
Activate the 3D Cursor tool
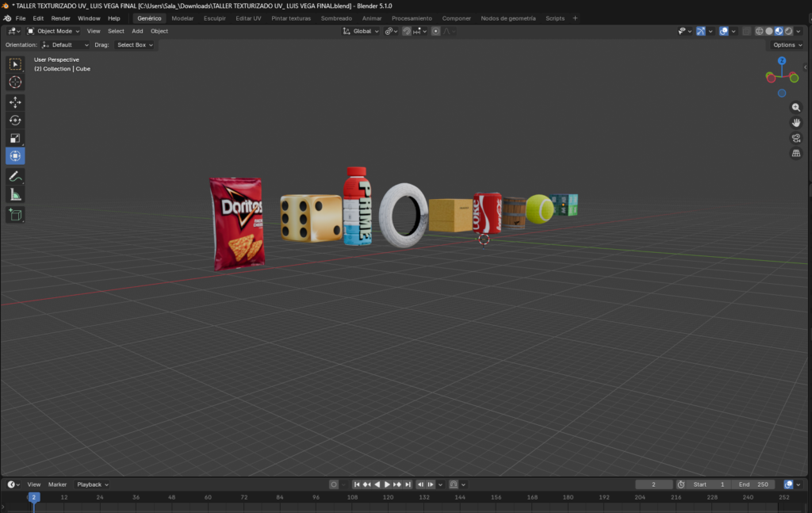click(15, 82)
